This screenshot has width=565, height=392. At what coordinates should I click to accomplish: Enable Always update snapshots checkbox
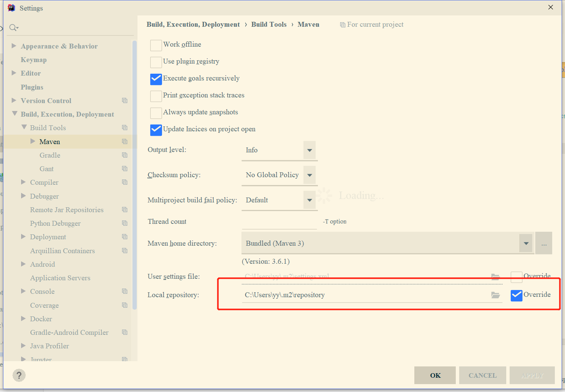click(156, 113)
